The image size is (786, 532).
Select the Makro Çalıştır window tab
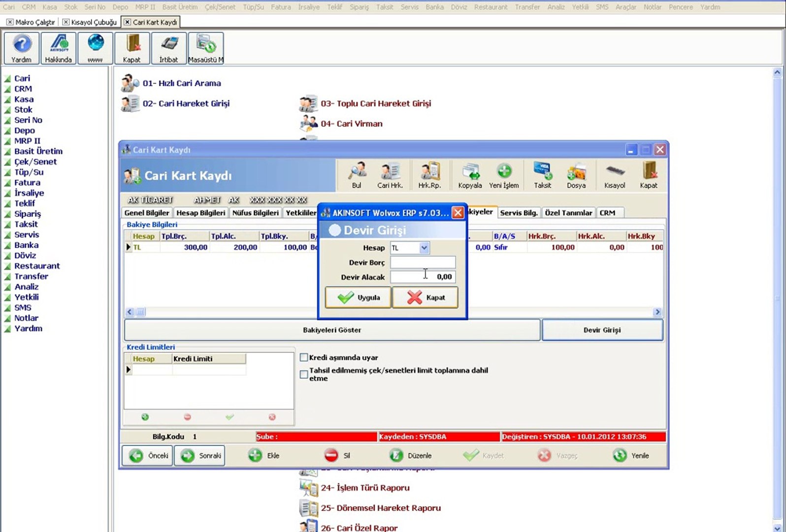(x=31, y=22)
